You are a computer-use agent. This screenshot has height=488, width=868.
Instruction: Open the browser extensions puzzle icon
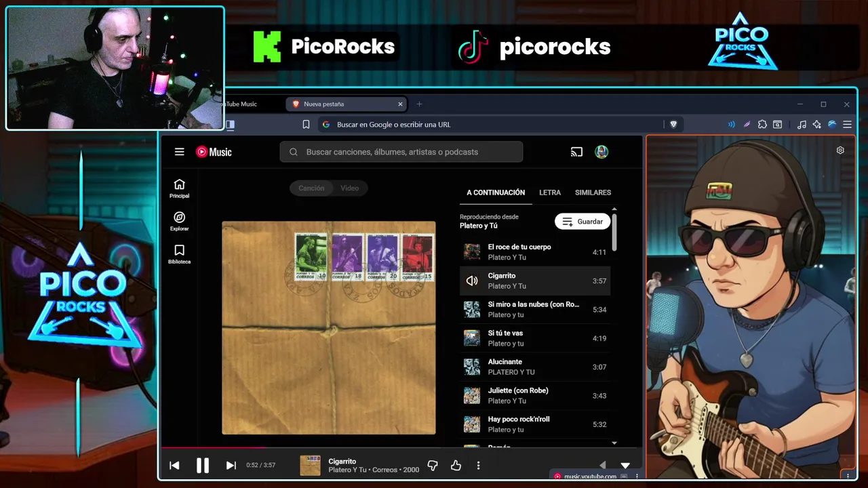click(x=762, y=125)
